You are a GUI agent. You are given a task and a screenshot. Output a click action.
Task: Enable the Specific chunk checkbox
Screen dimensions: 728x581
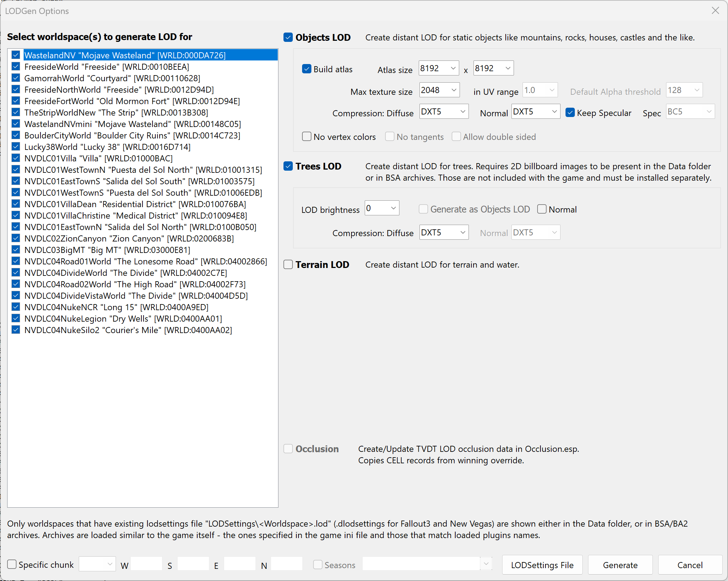click(12, 564)
